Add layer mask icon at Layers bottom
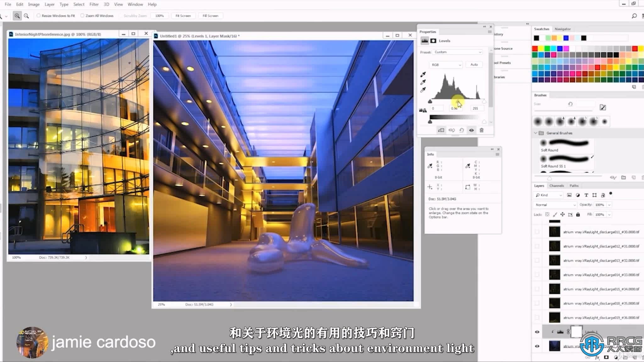644x362 pixels. [606, 357]
